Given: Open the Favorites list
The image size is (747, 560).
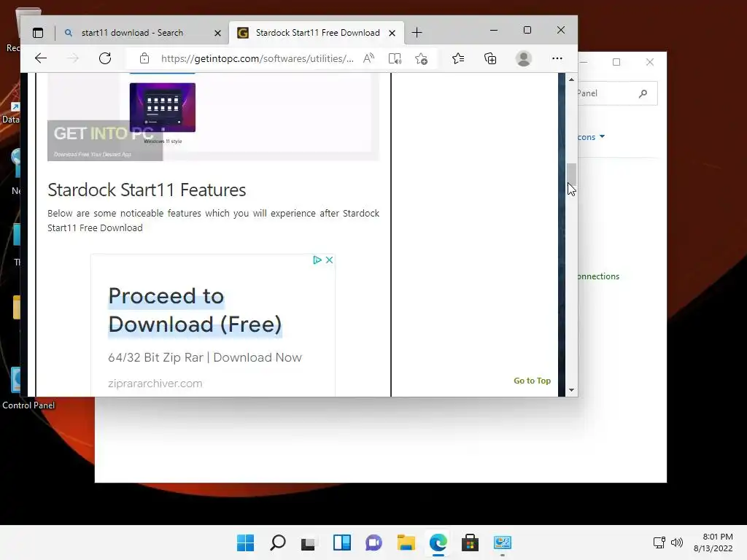Looking at the screenshot, I should [x=458, y=58].
